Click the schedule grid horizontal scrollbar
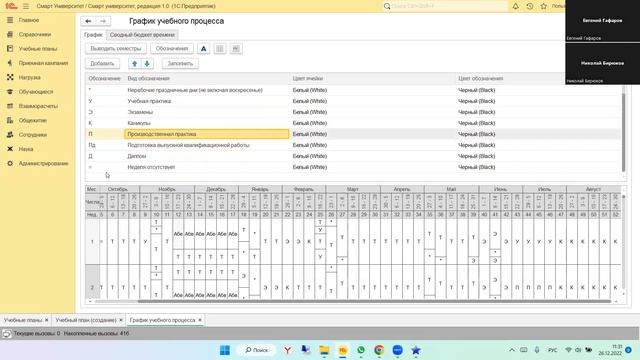The image size is (640, 360). click(373, 301)
